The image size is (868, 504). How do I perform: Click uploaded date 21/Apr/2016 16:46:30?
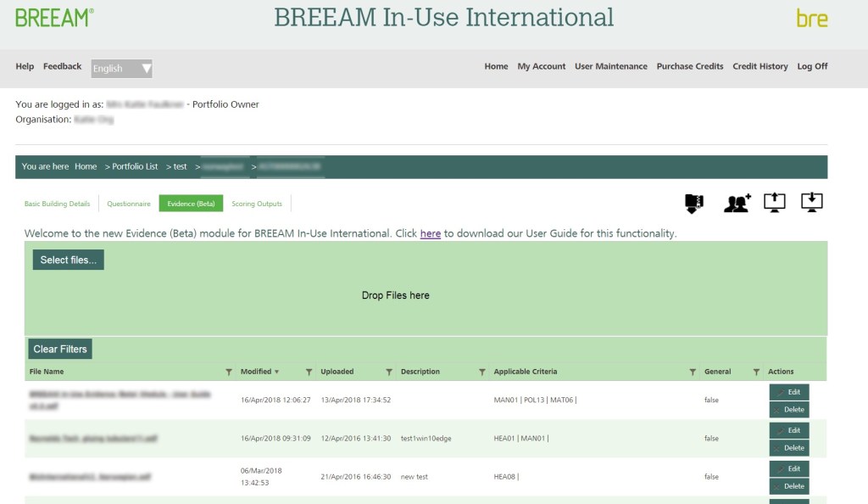pyautogui.click(x=355, y=476)
